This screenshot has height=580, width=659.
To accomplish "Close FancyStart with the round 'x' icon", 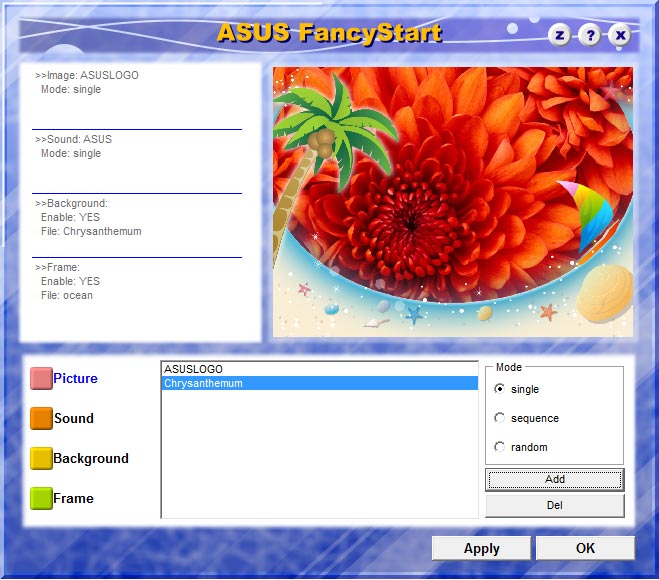I will 620,35.
